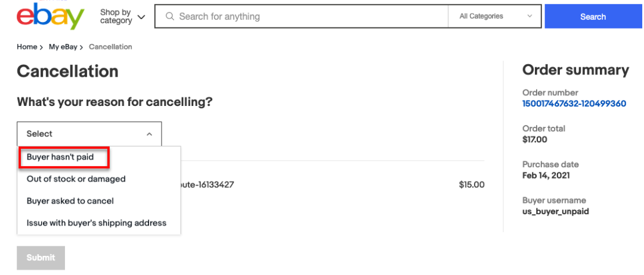Click the magnifying glass search icon

169,17
